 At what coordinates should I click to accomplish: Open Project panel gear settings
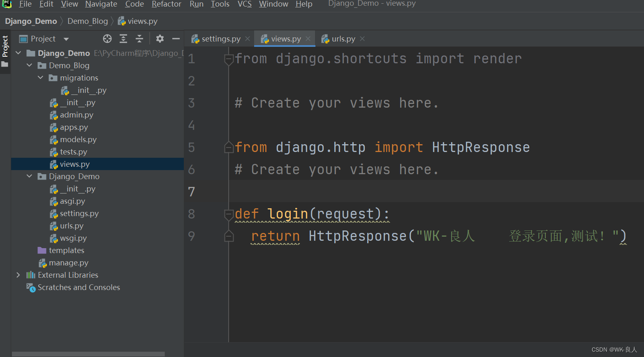tap(160, 39)
